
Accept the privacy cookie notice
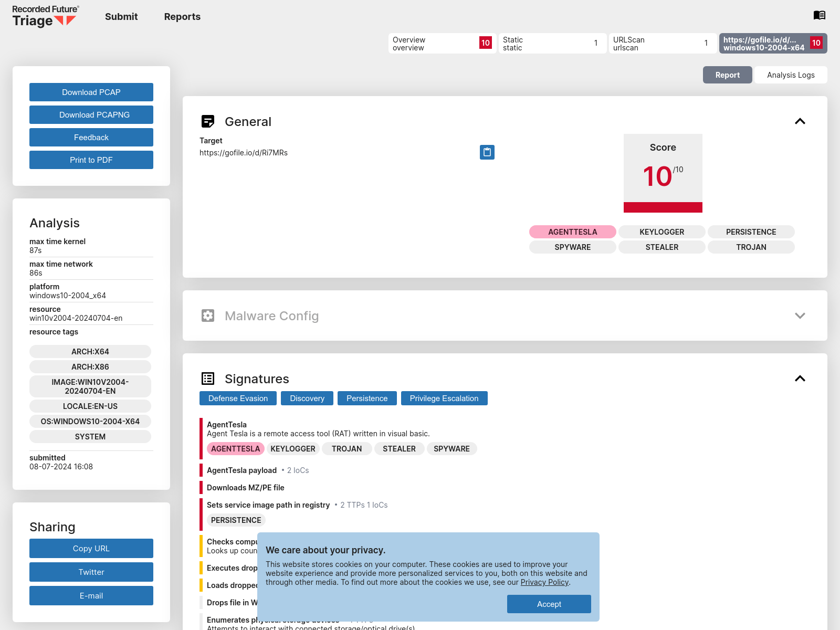(549, 604)
